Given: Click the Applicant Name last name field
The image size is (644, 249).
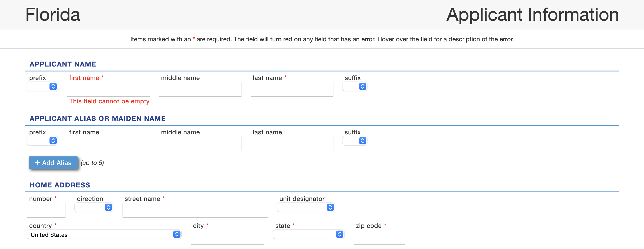Looking at the screenshot, I should (x=292, y=89).
